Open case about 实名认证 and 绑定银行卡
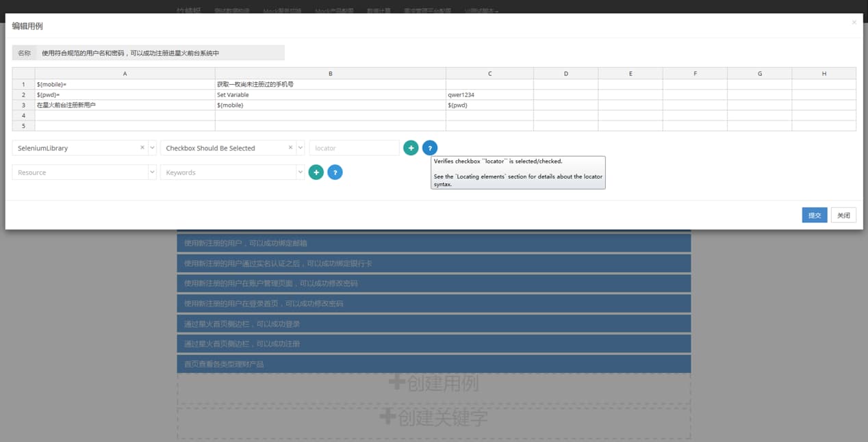The width and height of the screenshot is (868, 442). tap(433, 263)
